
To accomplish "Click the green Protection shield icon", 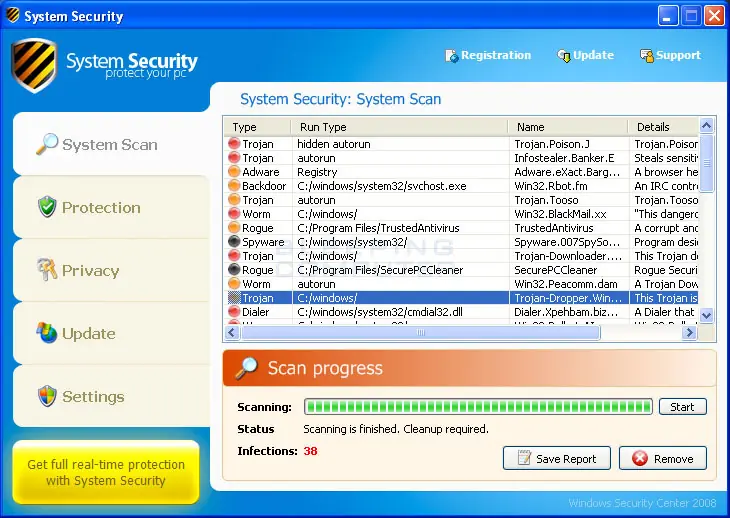I will point(47,207).
